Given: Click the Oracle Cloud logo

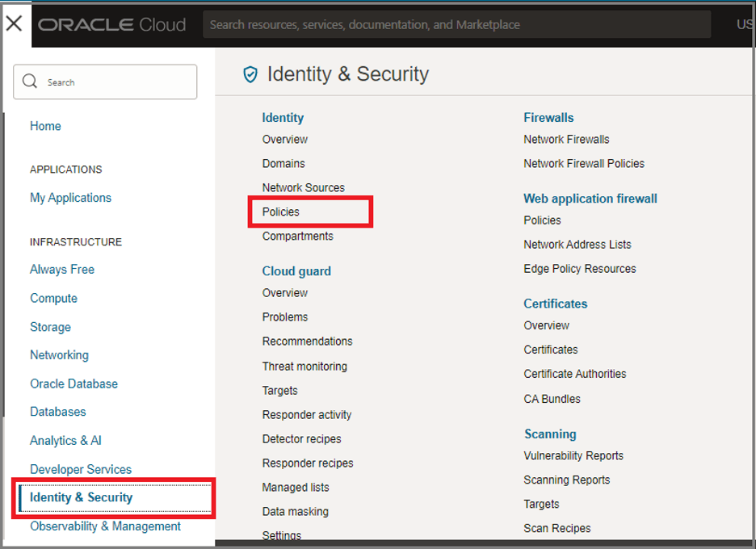Looking at the screenshot, I should tap(111, 23).
